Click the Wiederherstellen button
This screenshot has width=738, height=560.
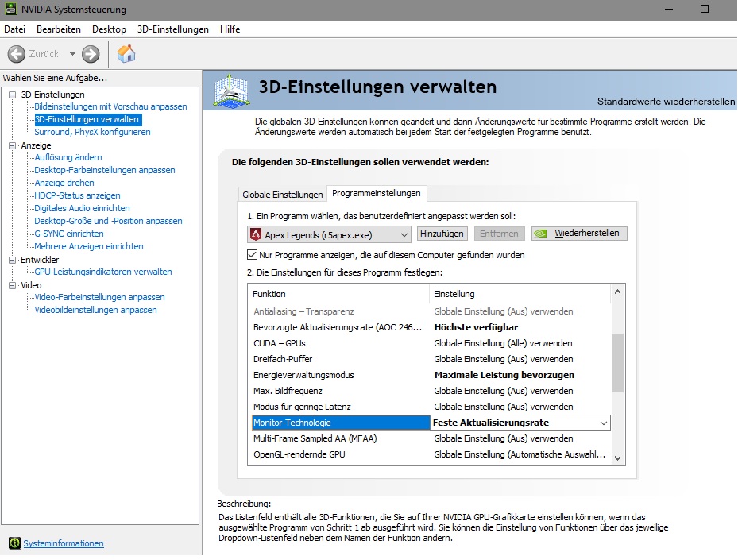[579, 234]
